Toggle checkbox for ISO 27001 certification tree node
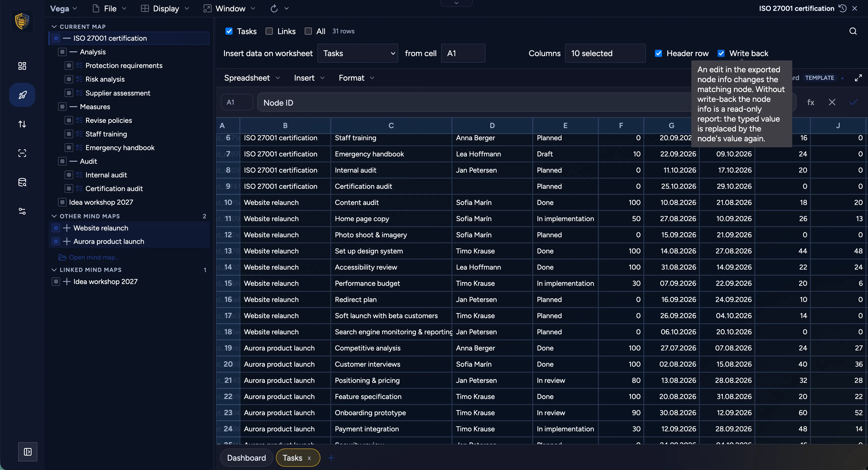Viewport: 868px width, 470px height. pos(56,38)
